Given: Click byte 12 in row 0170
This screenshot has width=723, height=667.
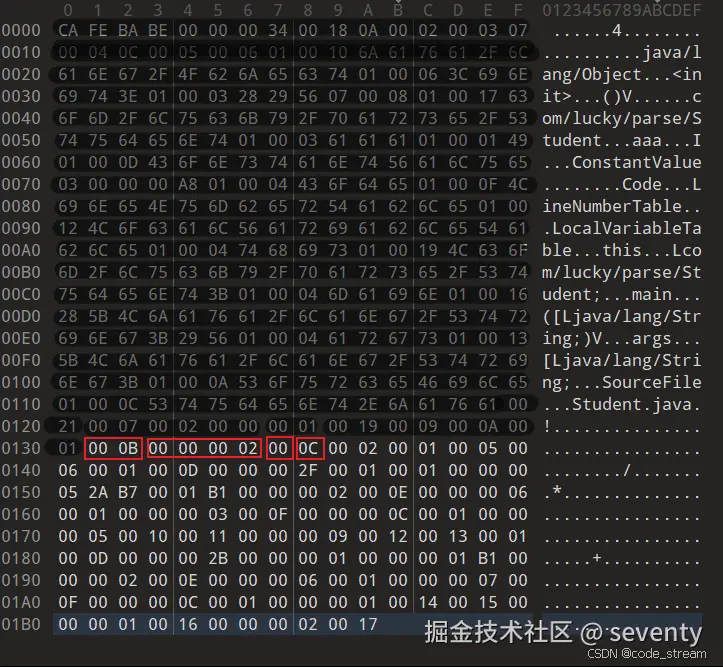Looking at the screenshot, I should point(398,536).
